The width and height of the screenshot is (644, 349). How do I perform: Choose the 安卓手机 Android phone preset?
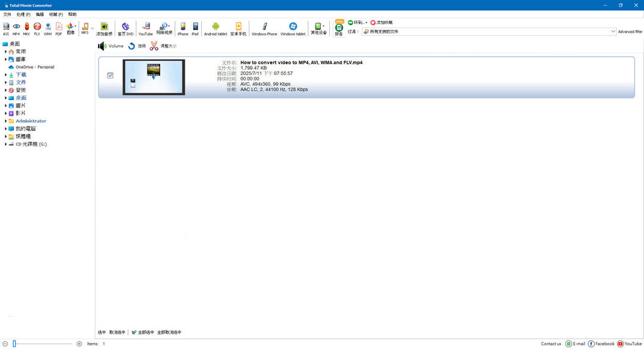[x=238, y=29]
